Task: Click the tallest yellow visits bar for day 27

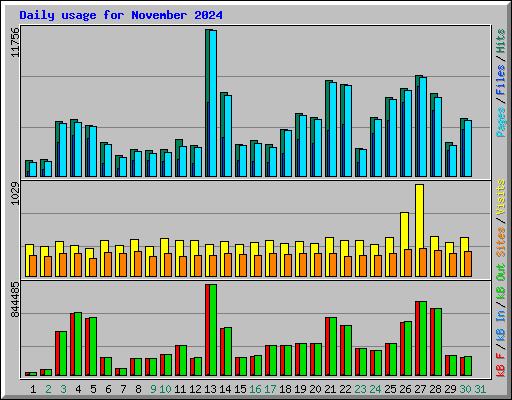Action: 420,230
